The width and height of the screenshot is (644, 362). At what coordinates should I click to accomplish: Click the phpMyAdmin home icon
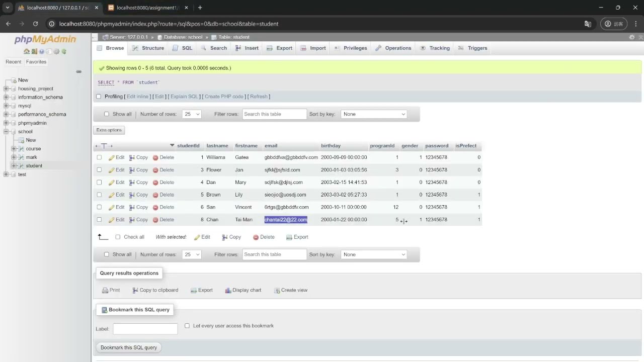[x=26, y=51]
